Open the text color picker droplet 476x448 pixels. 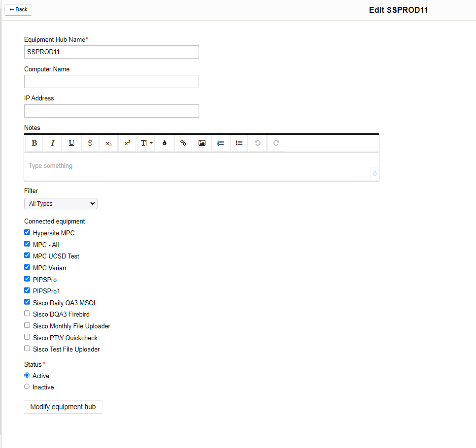(x=165, y=143)
